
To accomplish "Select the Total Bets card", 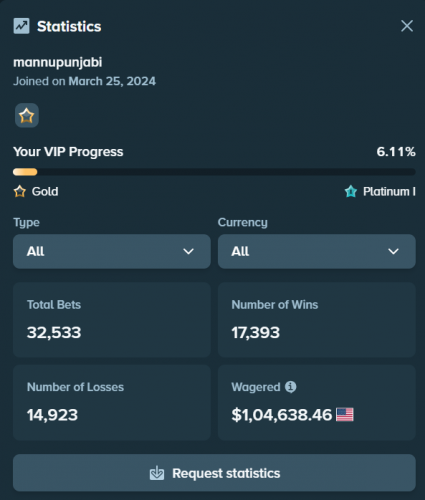I will tap(112, 320).
